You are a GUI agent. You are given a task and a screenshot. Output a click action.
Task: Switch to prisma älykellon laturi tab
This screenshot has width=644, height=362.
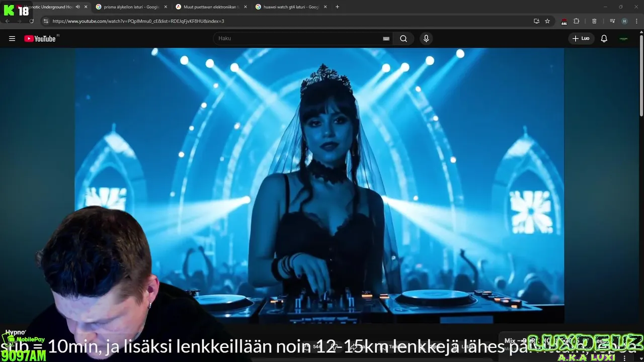(131, 7)
